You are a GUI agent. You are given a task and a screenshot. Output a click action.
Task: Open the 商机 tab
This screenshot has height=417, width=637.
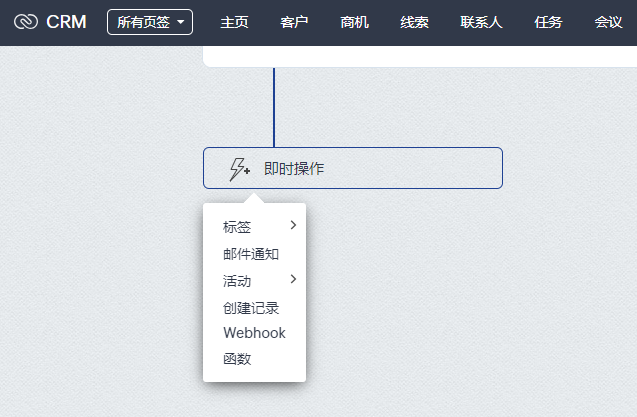tap(354, 22)
